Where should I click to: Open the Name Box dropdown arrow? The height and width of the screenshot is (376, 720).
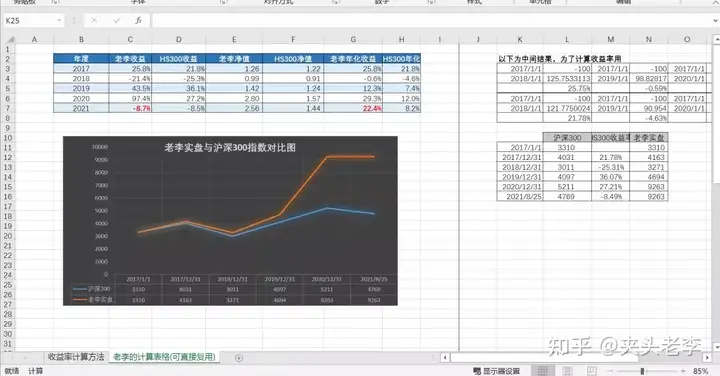tap(59, 21)
